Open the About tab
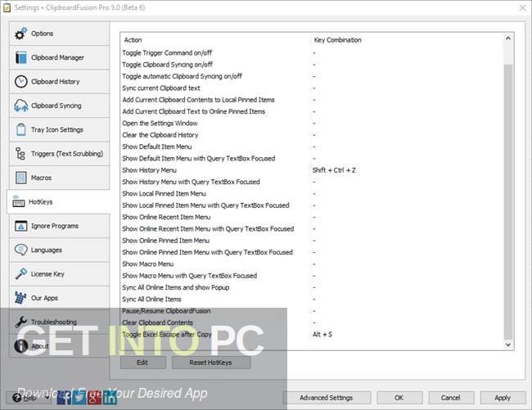This screenshot has height=410, width=532. pos(60,346)
